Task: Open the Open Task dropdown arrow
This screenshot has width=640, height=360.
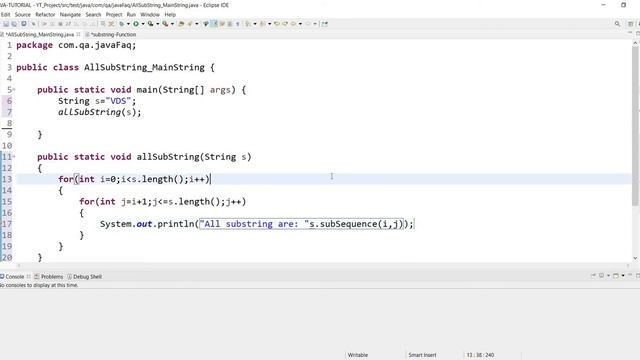Action: pos(197,24)
